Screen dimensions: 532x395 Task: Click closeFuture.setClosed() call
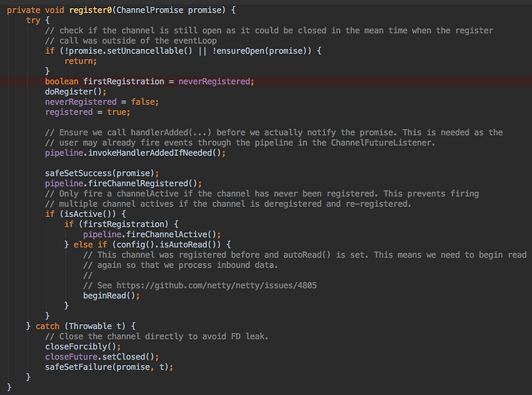(x=102, y=357)
